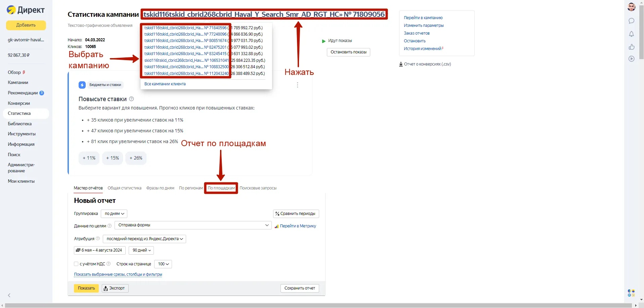Screen dimensions: 644x308
Task: Click the play video icon in right sidebar
Action: (x=631, y=59)
